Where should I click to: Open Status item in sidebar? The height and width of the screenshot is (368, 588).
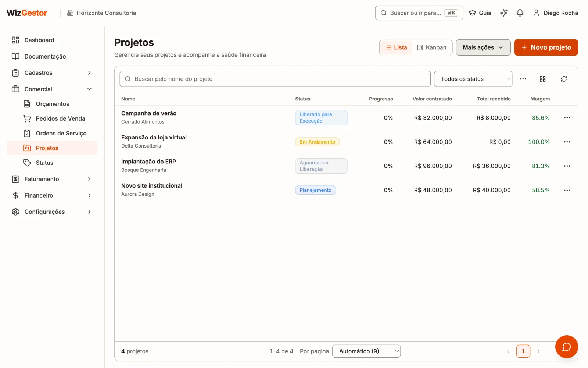click(x=52, y=163)
